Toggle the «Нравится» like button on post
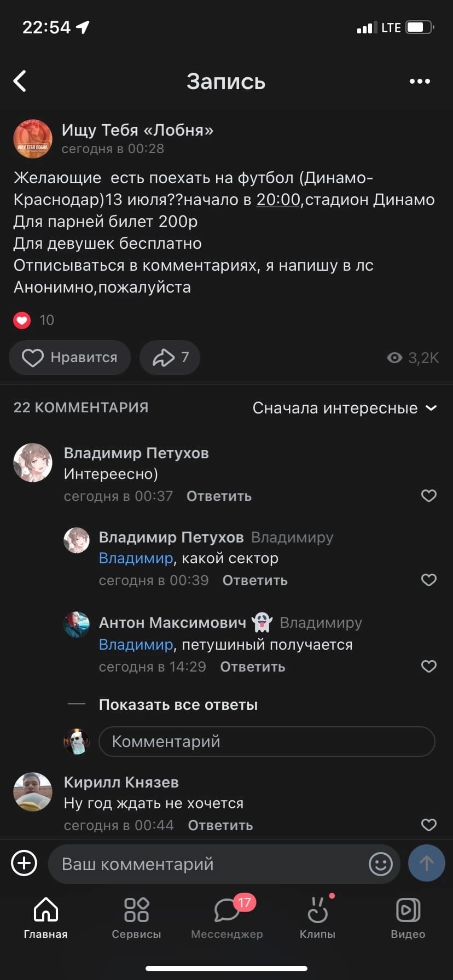This screenshot has height=980, width=453. pyautogui.click(x=69, y=358)
